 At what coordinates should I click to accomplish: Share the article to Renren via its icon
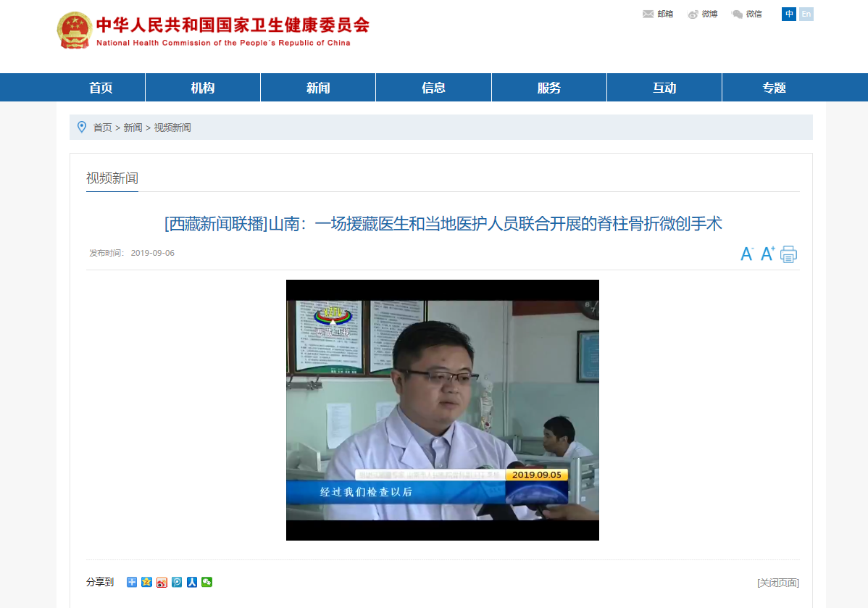coord(192,582)
